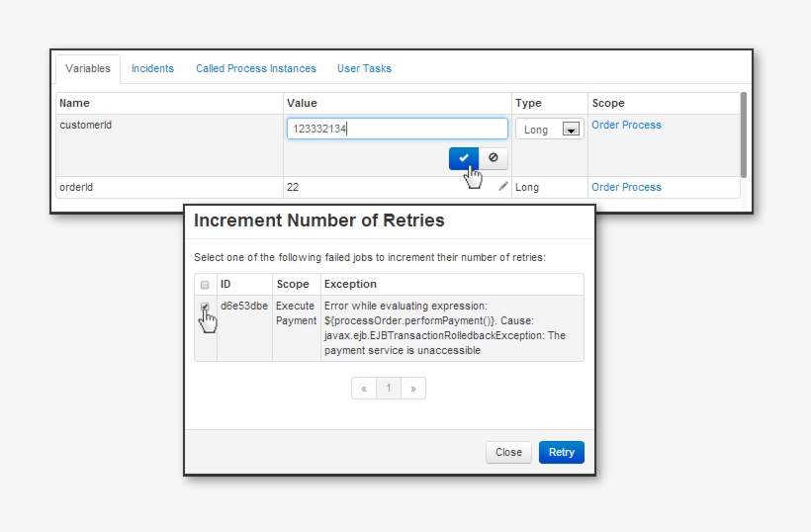
Task: Cancel customerId edit with the circle-slash icon
Action: click(494, 157)
